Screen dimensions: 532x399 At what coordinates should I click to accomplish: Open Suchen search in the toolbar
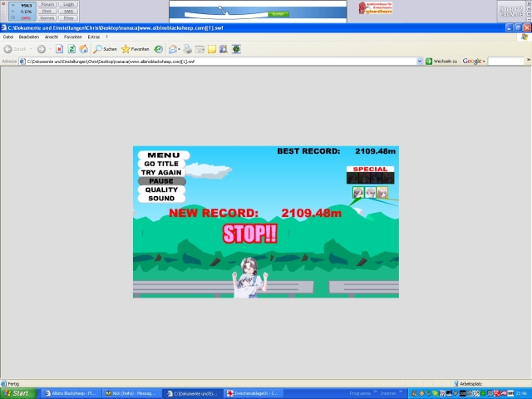point(106,49)
